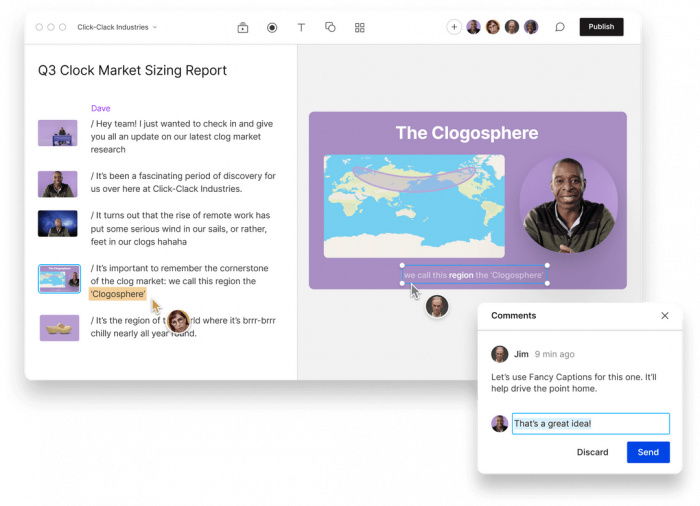
Task: Click the first collaborator avatar in toolbar
Action: (x=474, y=27)
